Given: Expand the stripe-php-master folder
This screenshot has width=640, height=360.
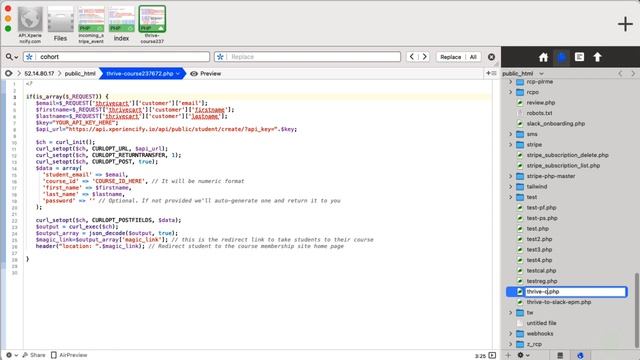Looking at the screenshot, I should [x=510, y=176].
